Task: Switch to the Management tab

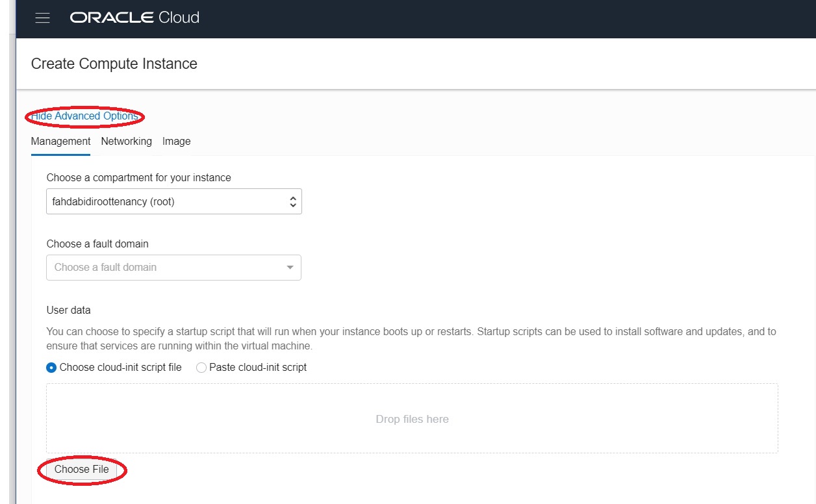Action: (60, 142)
